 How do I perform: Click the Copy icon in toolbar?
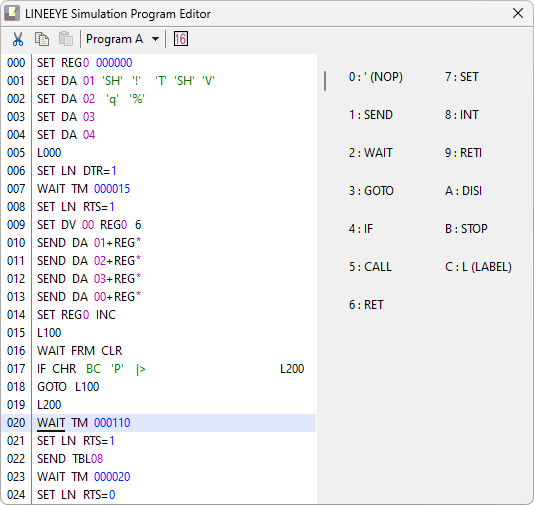pyautogui.click(x=42, y=39)
